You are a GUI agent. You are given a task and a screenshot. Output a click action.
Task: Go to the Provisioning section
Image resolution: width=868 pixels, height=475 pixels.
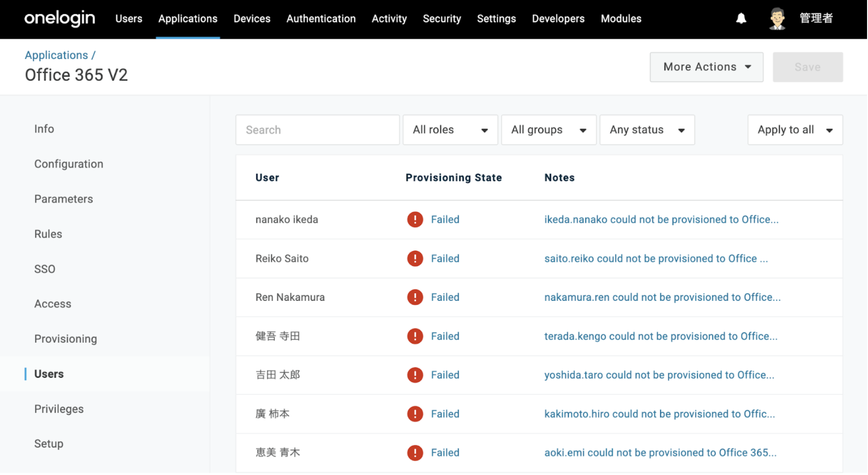[66, 339]
